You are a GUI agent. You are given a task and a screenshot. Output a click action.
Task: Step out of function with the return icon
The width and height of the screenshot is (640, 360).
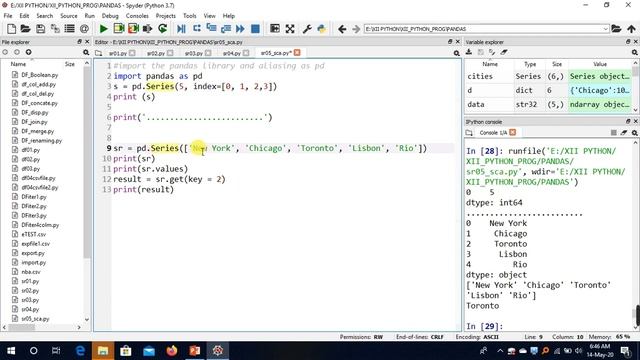(x=226, y=29)
